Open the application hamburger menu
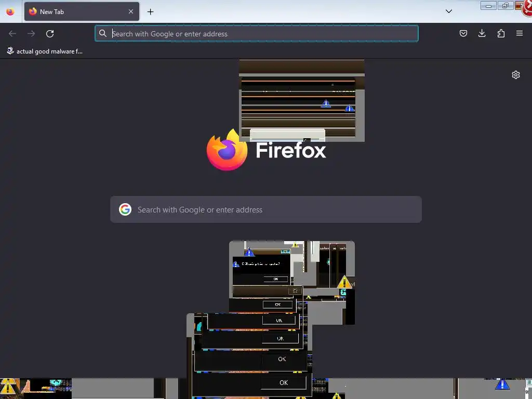The image size is (532, 399). (x=520, y=33)
